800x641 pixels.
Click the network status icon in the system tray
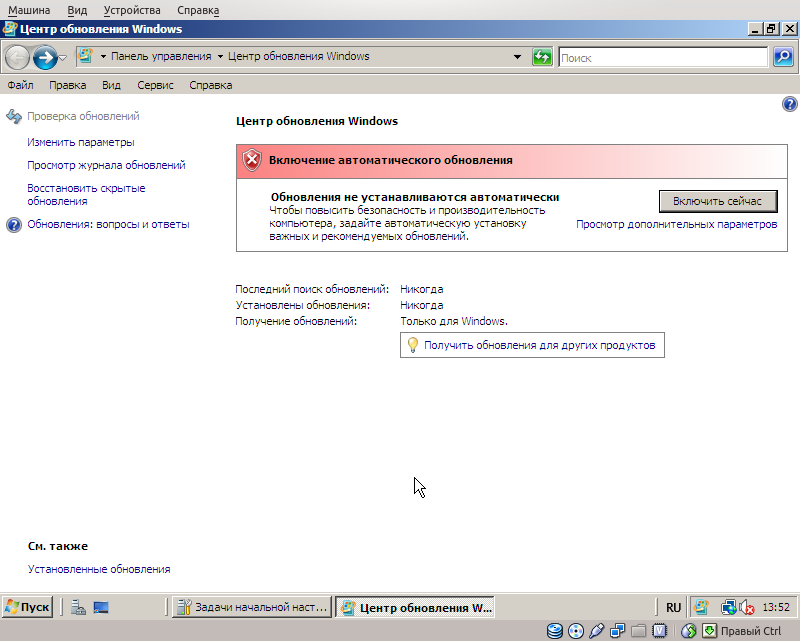pos(727,606)
